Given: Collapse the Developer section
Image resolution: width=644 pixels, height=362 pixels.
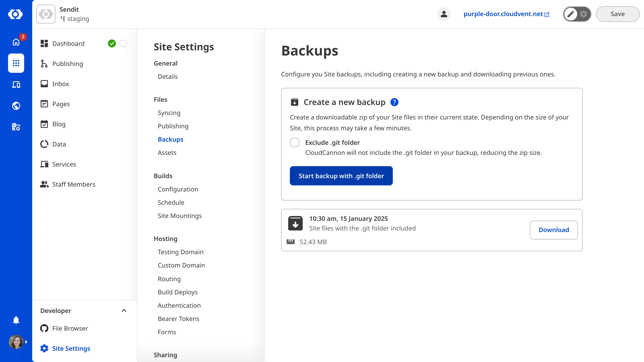Looking at the screenshot, I should point(124,311).
